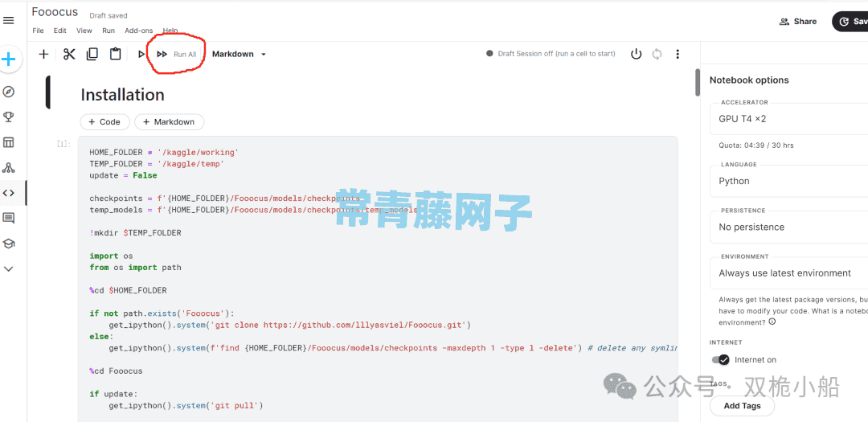Expand More chevron in left sidebar
The height and width of the screenshot is (422, 868).
(x=8, y=268)
